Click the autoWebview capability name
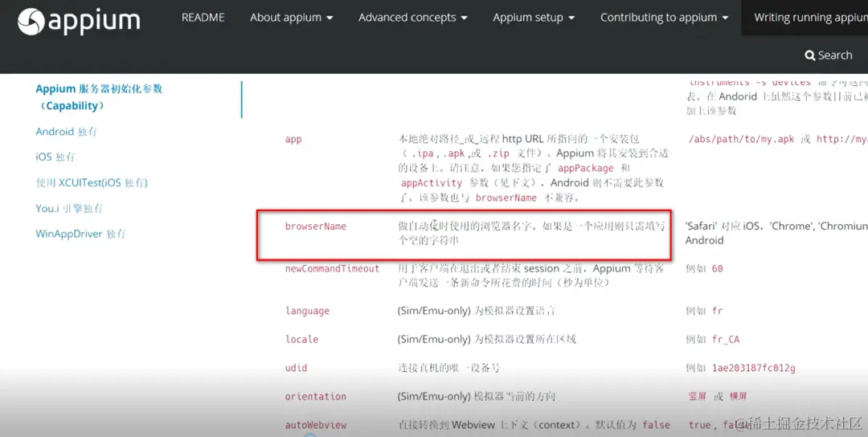The image size is (868, 437). point(316,426)
